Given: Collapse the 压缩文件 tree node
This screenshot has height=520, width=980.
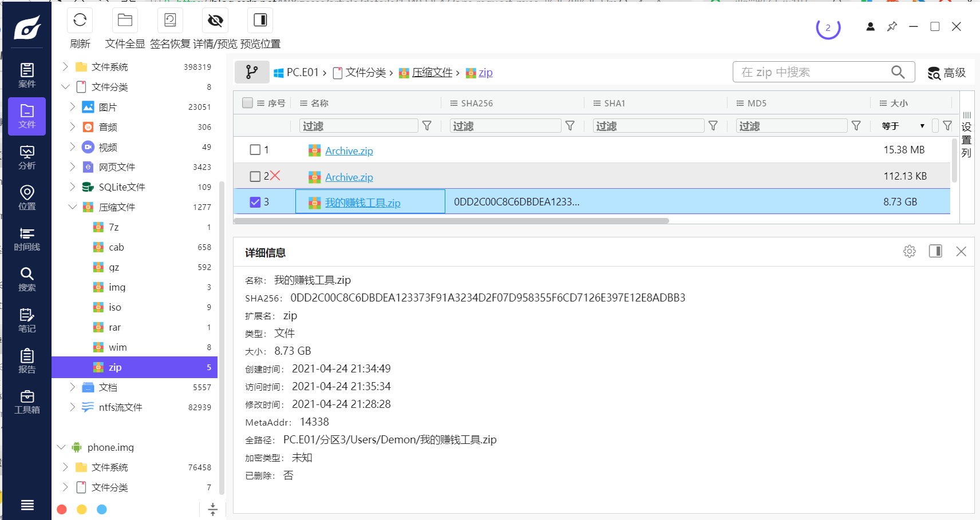Looking at the screenshot, I should pos(72,207).
